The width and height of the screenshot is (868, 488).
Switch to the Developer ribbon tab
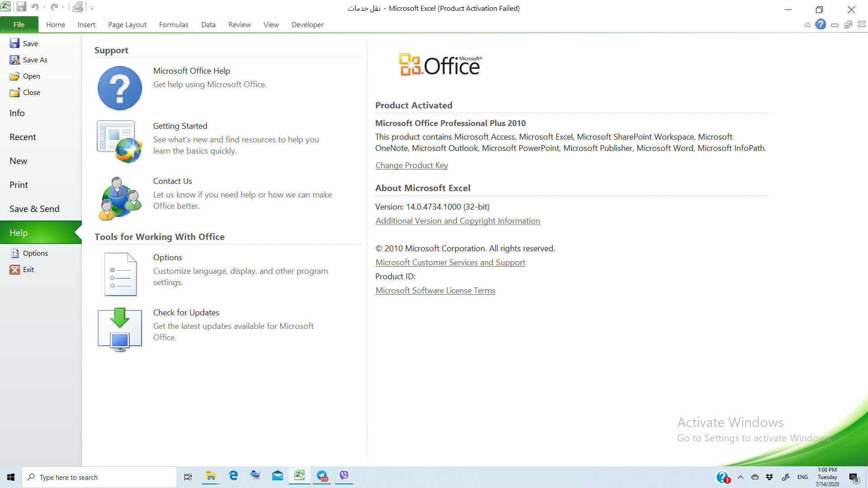pos(307,24)
